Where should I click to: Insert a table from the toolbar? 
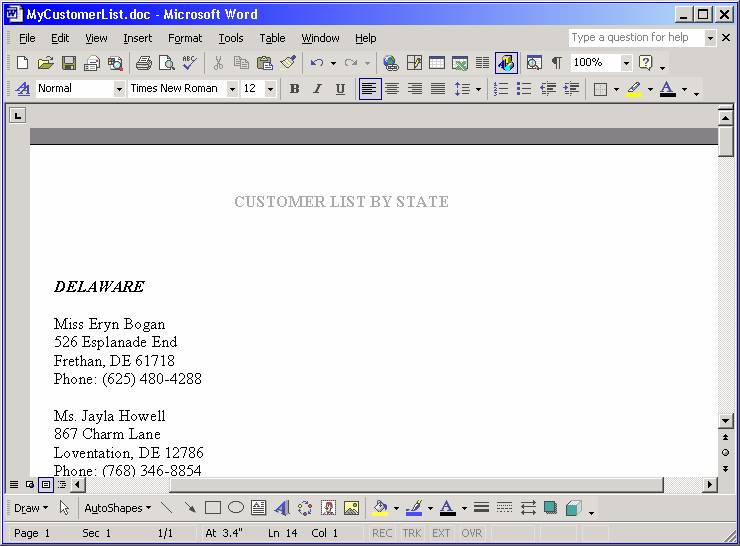tap(437, 63)
